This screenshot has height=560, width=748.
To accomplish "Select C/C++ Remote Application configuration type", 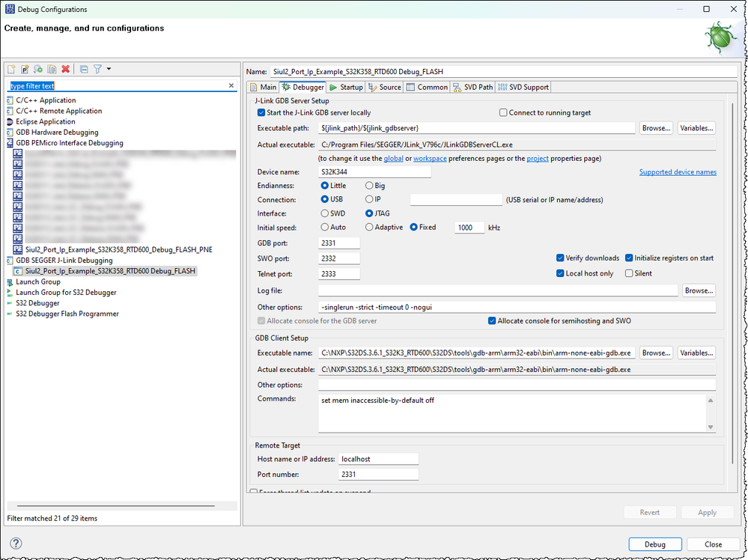I will pos(58,111).
